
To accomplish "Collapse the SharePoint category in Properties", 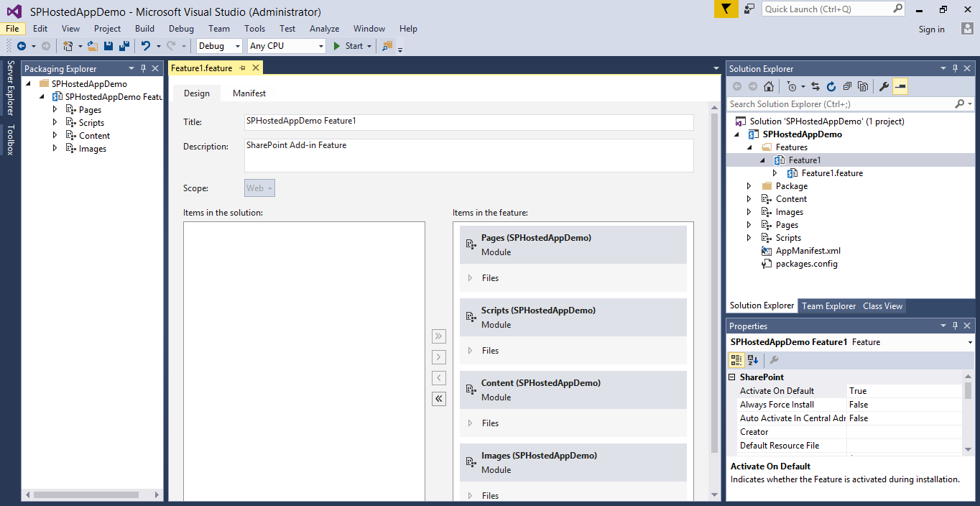I will click(732, 377).
